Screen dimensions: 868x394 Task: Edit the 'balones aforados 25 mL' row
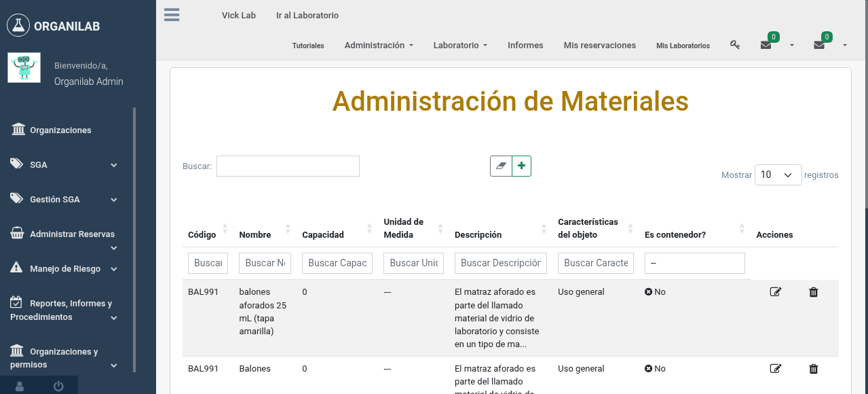[775, 292]
